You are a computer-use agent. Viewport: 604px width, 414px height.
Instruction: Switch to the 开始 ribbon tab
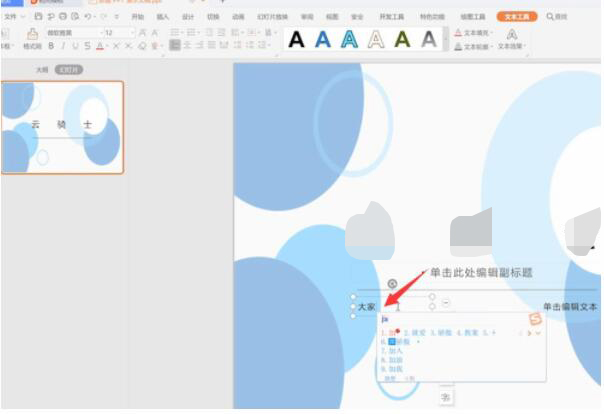click(138, 17)
